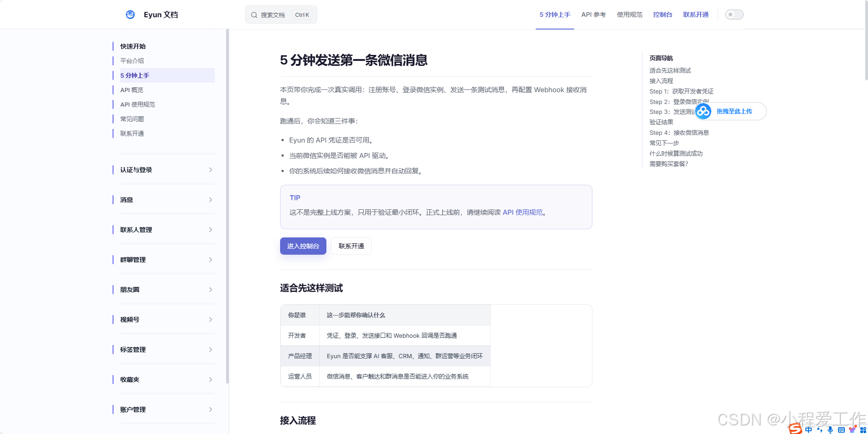Click the 你是谁 table header

click(x=300, y=315)
